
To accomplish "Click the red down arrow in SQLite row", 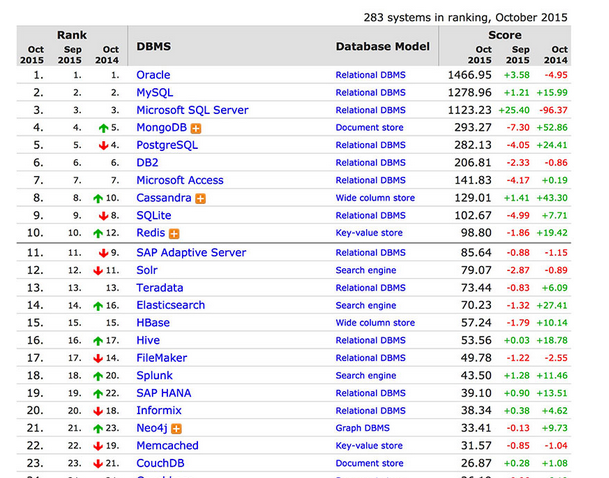I will [103, 216].
